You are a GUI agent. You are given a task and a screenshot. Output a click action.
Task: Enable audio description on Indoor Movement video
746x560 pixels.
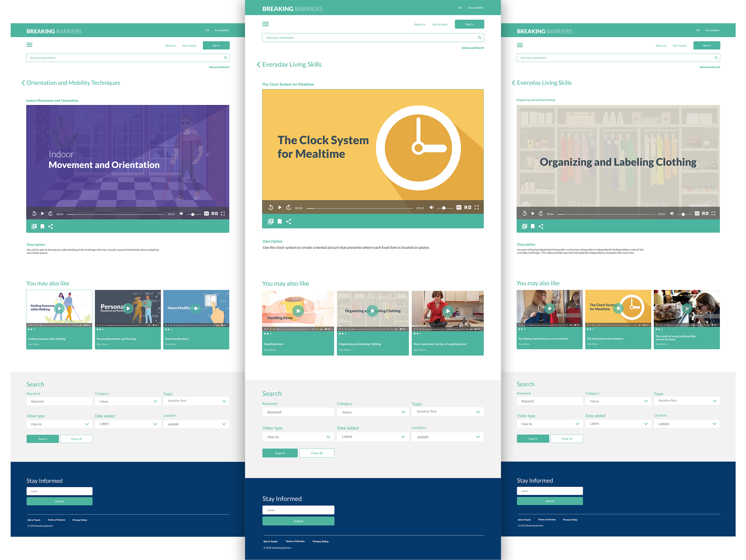point(215,214)
